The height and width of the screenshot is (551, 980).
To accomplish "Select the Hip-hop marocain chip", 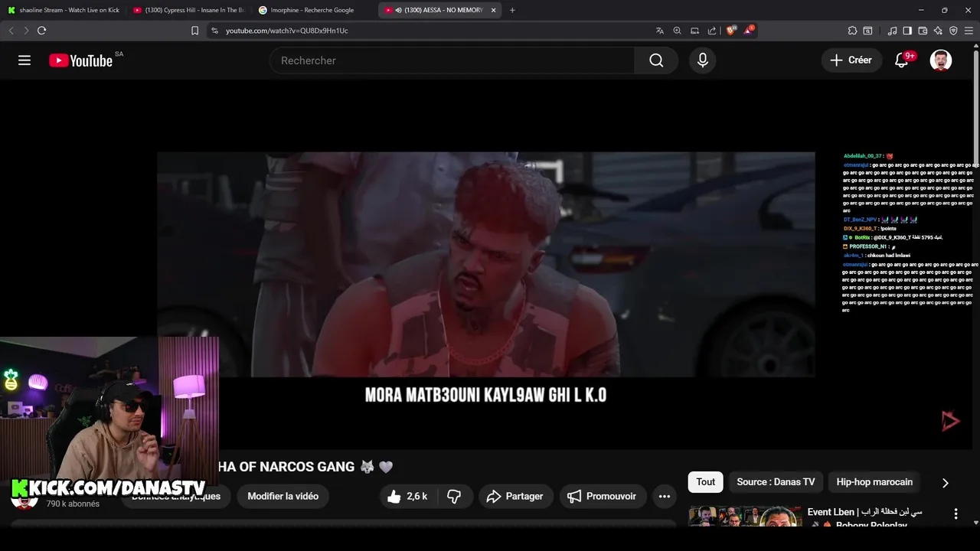I will [x=874, y=482].
